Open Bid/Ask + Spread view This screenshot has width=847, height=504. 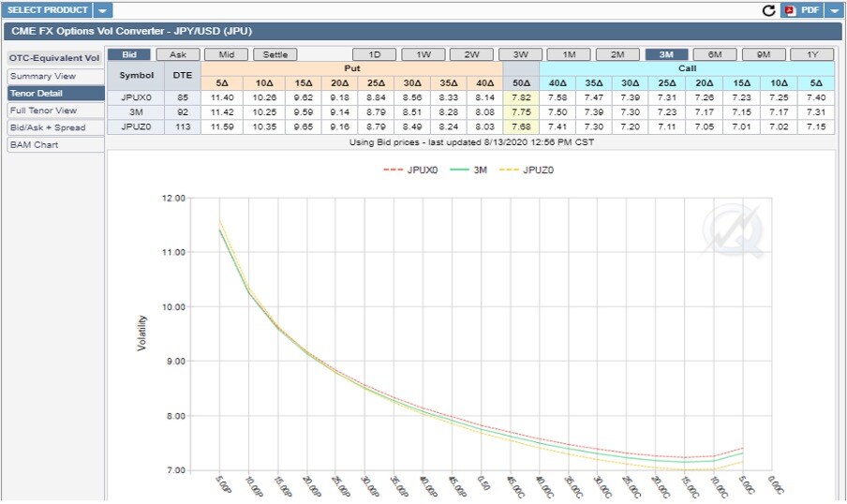(x=48, y=127)
